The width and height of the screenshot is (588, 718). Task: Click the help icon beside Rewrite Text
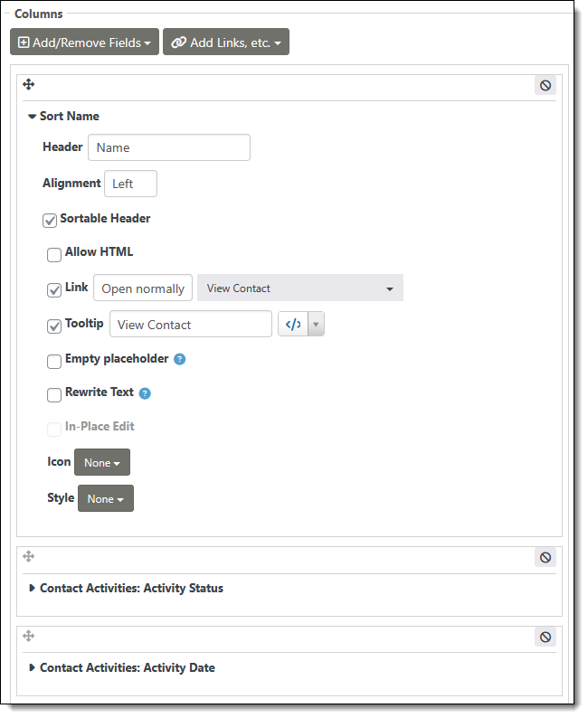[145, 393]
